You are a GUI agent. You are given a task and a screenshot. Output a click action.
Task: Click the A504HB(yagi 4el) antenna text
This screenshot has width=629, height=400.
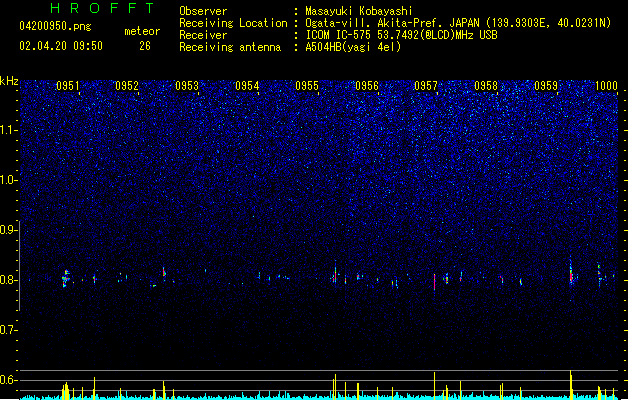click(x=353, y=47)
